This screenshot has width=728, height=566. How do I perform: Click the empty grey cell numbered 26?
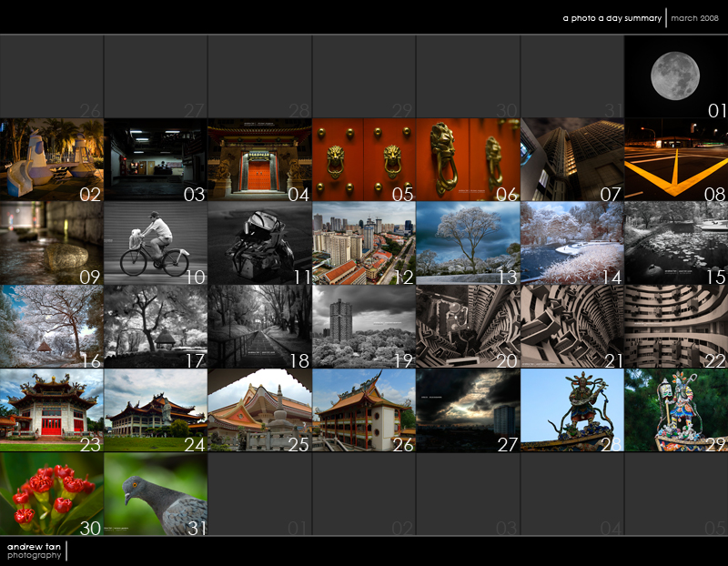coord(52,76)
